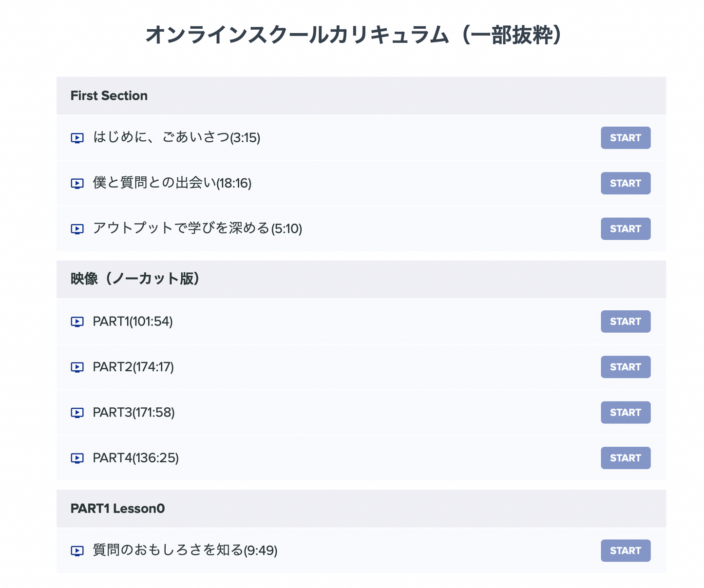704x588 pixels.
Task: Select the First Section header
Action: 109,95
